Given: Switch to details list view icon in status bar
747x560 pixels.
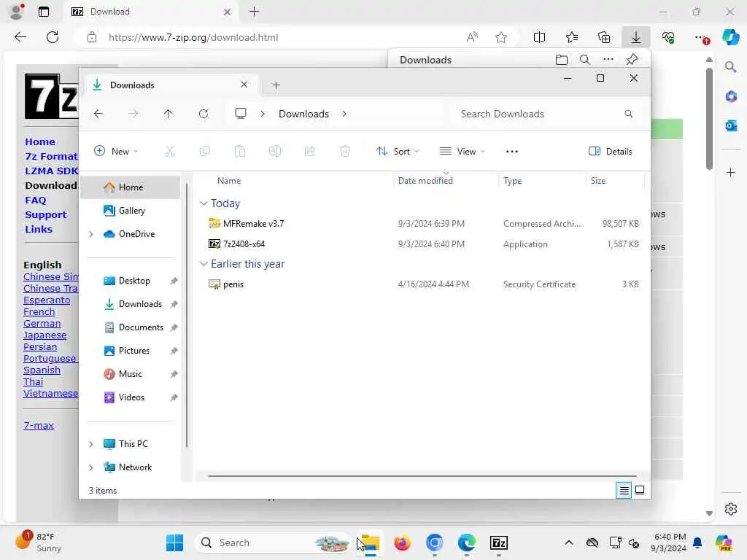Looking at the screenshot, I should [624, 490].
